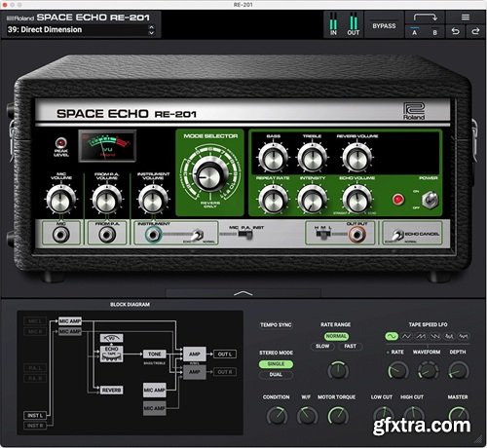The width and height of the screenshot is (487, 448).
Task: Click the MIC VOLUME knob
Action: 60,201
